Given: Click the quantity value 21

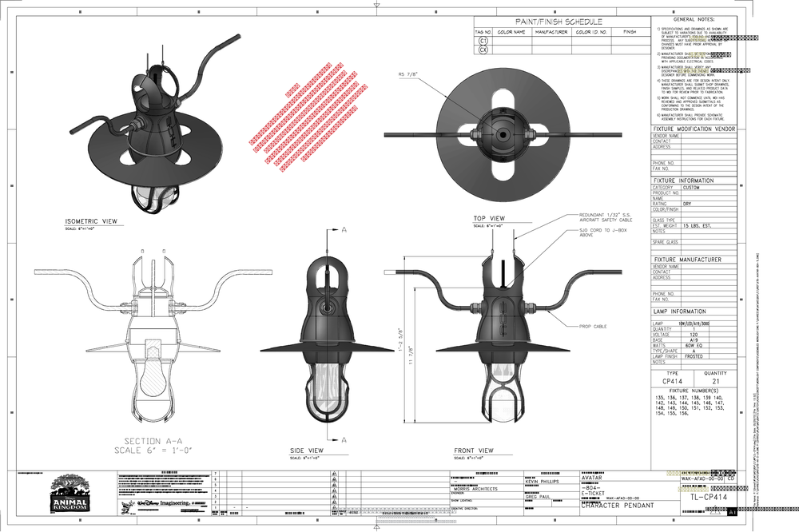Looking at the screenshot, I should pyautogui.click(x=716, y=381).
